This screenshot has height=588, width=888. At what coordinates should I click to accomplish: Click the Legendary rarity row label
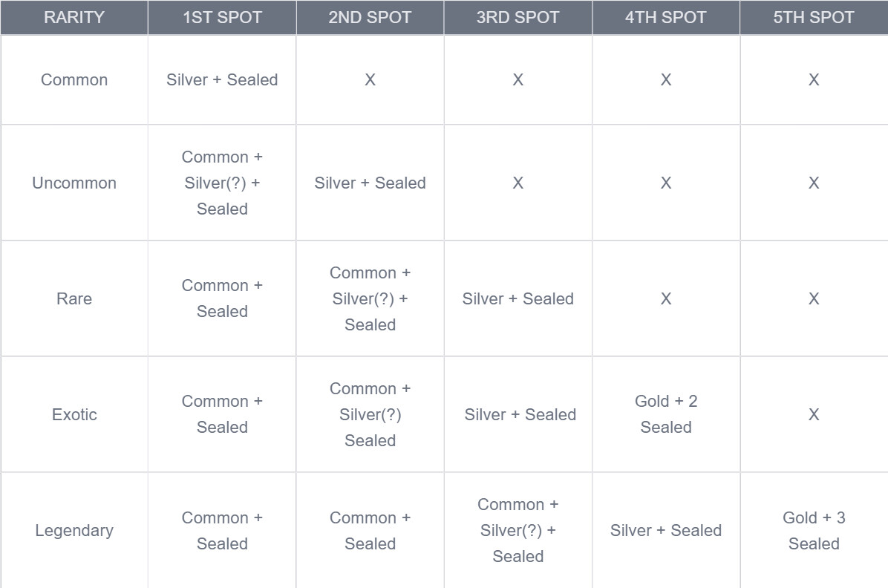pos(74,531)
